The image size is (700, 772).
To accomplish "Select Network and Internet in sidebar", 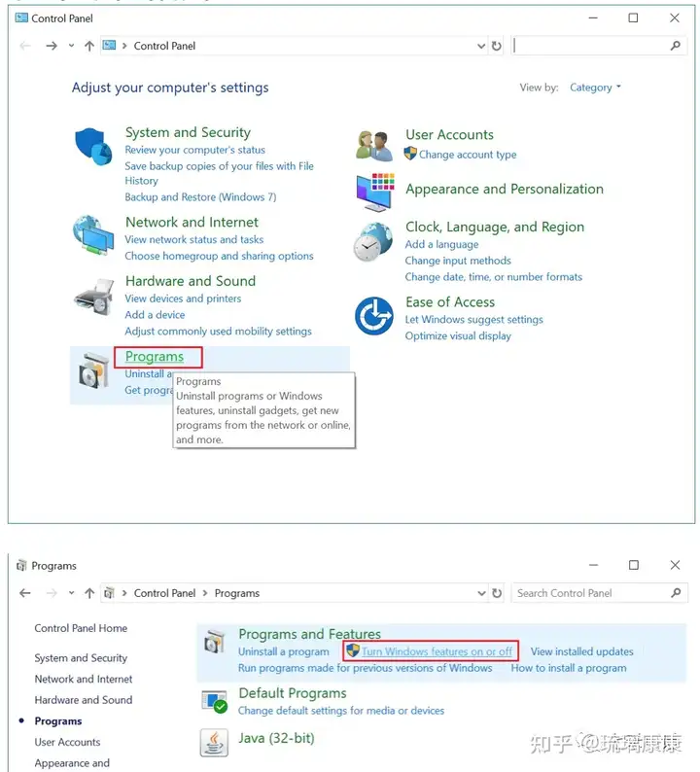I will coord(84,679).
